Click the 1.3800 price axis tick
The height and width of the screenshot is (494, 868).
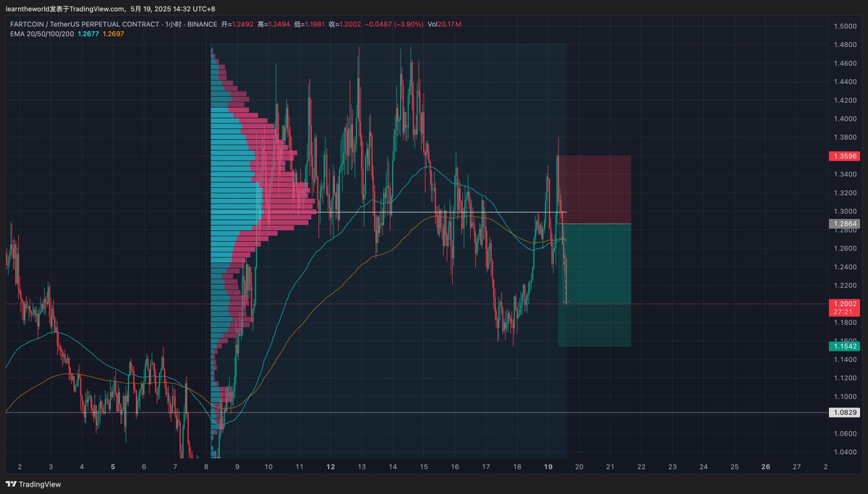845,137
